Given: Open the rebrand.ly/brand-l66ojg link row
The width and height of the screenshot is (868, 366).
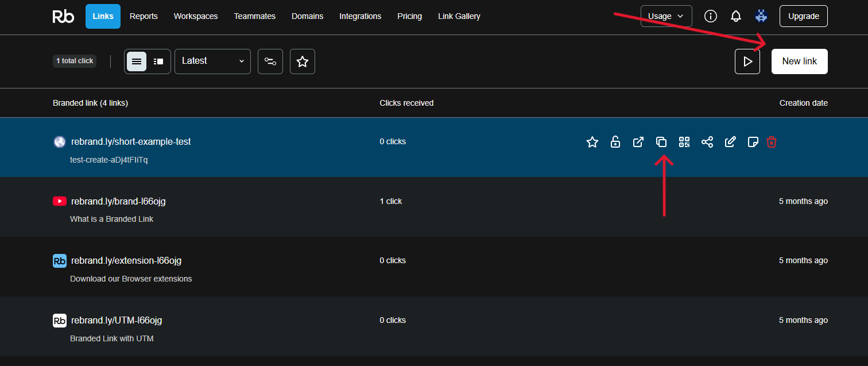Looking at the screenshot, I should [x=118, y=201].
